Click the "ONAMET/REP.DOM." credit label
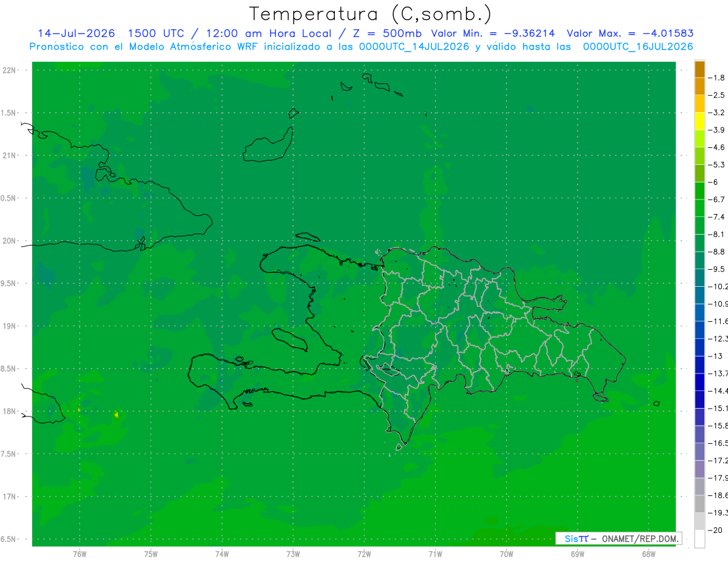Image resolution: width=728 pixels, height=562 pixels. (x=640, y=538)
